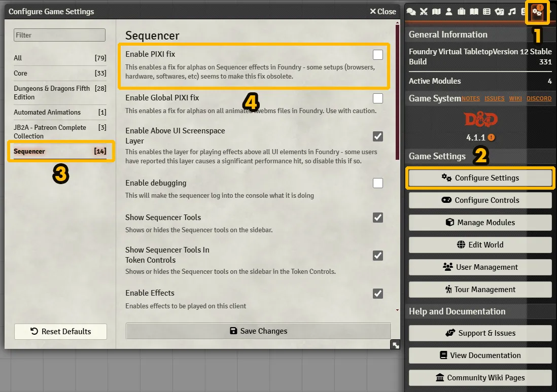Click the Configure Settings button
557x392 pixels.
[480, 178]
